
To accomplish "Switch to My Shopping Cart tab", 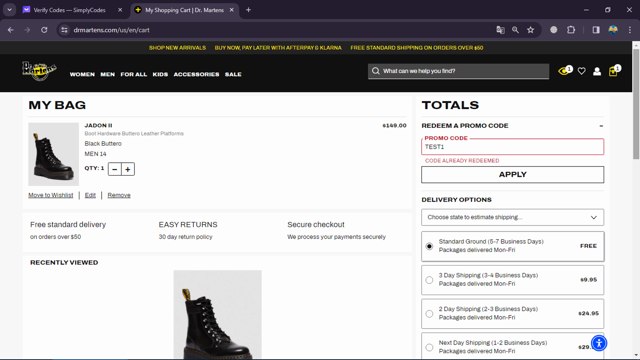I will [184, 10].
